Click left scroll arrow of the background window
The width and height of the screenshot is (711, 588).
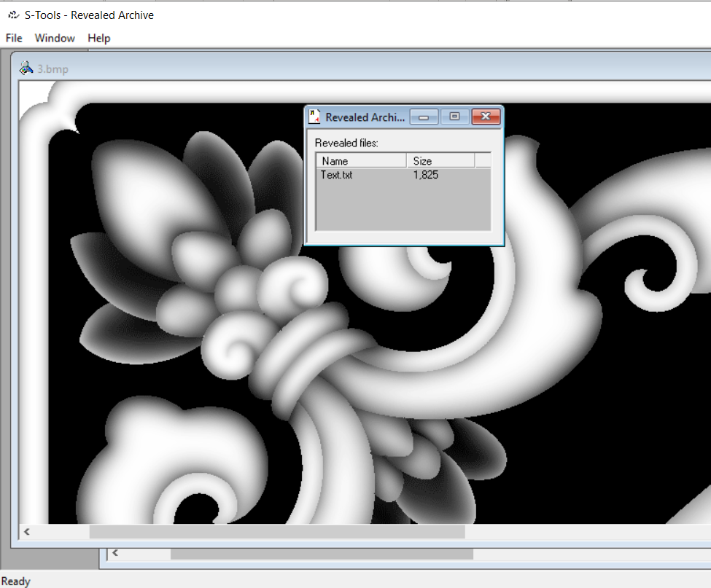tap(115, 553)
